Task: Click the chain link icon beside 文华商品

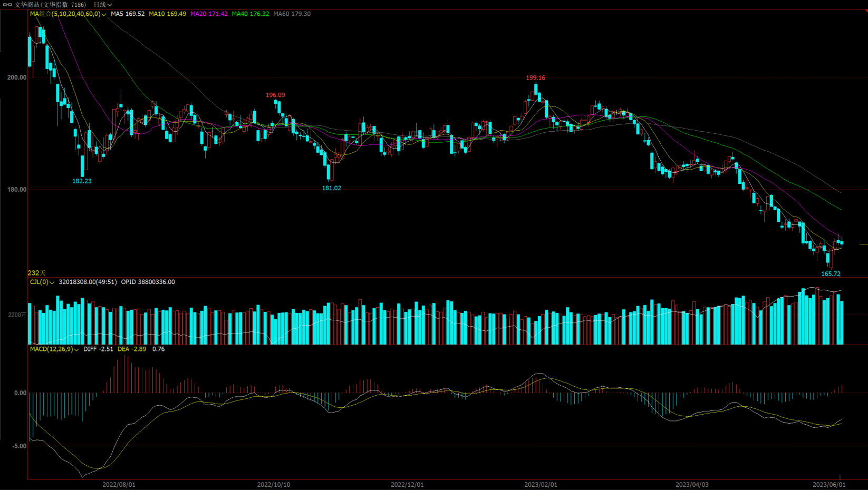Action: coord(7,4)
